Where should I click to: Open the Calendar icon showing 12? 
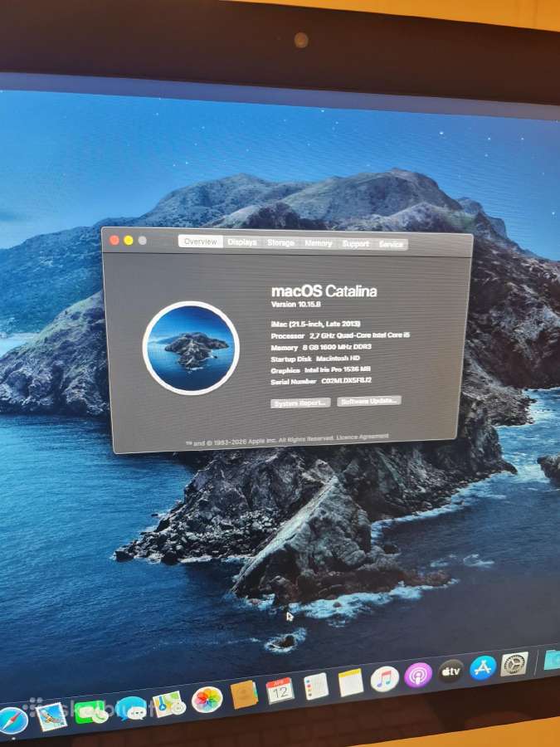(x=280, y=691)
